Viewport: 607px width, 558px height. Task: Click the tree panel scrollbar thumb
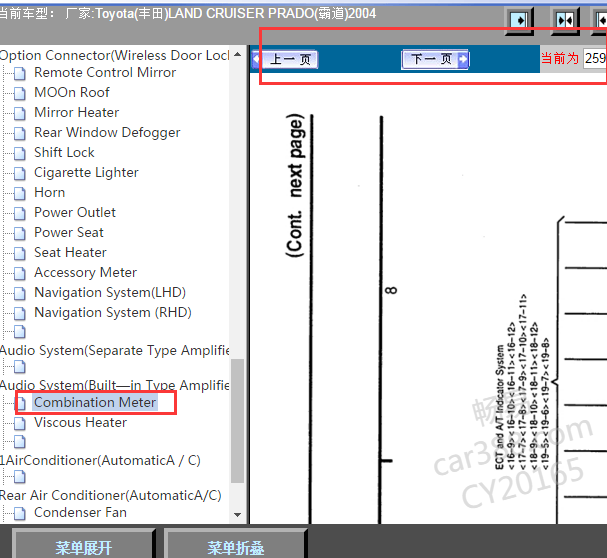(238, 421)
